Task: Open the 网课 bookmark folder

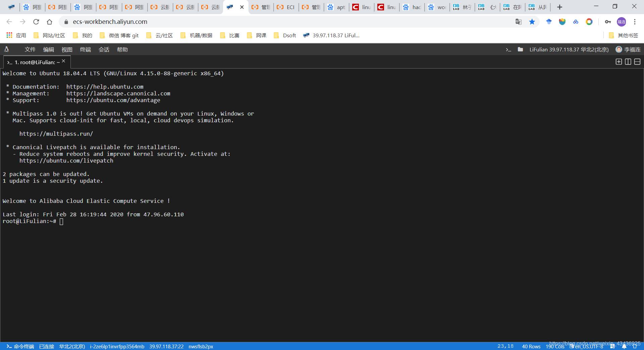Action: (x=257, y=35)
